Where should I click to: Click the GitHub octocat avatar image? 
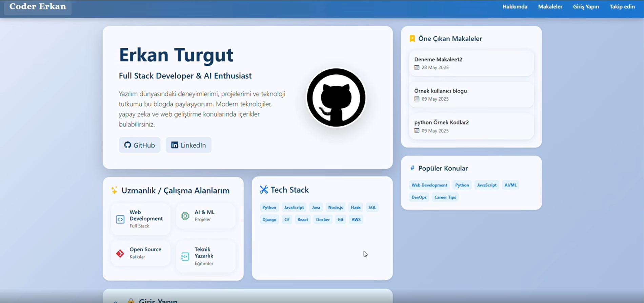(x=336, y=98)
